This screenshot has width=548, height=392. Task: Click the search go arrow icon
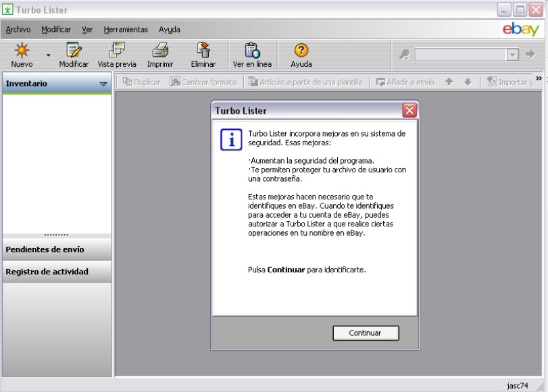(530, 54)
